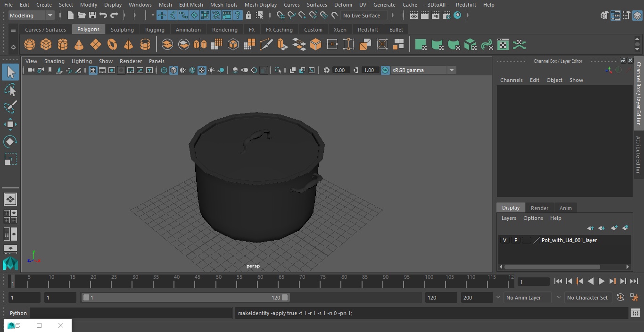Toggle the viewport textured display icon
The width and height of the screenshot is (644, 332).
click(x=202, y=70)
